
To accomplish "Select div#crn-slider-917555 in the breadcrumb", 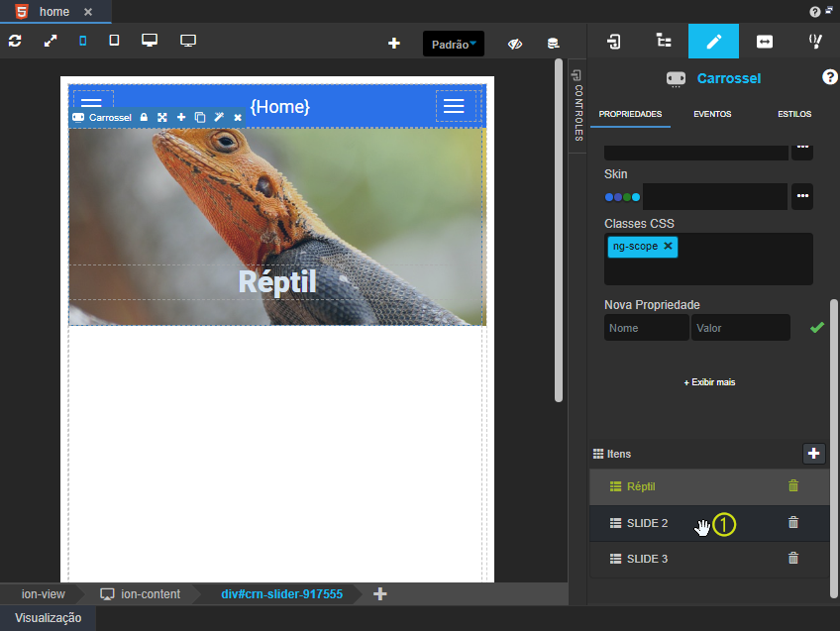I will (281, 594).
